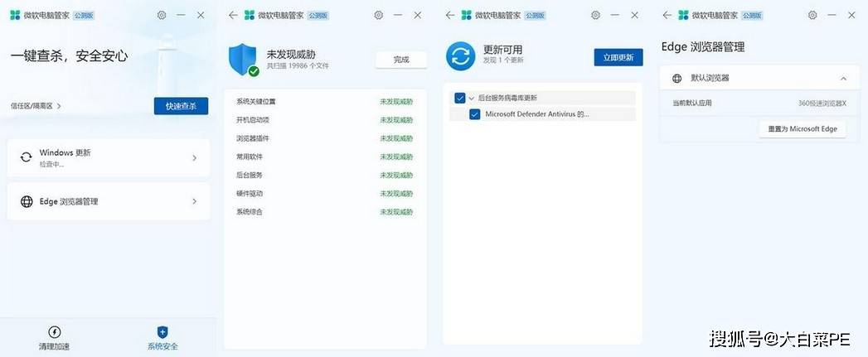This screenshot has height=357, width=868.
Task: Click Windows 更新 refresh icon
Action: (x=26, y=157)
